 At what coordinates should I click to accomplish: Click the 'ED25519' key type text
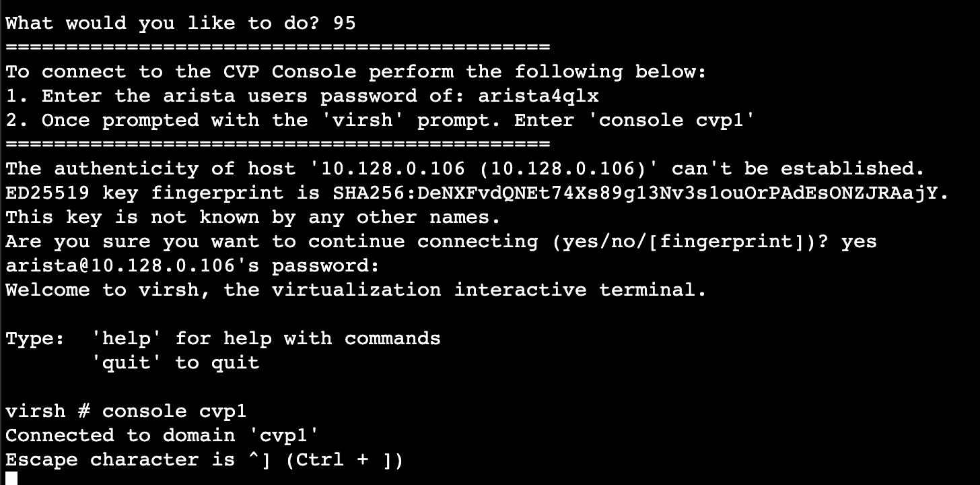[x=47, y=193]
